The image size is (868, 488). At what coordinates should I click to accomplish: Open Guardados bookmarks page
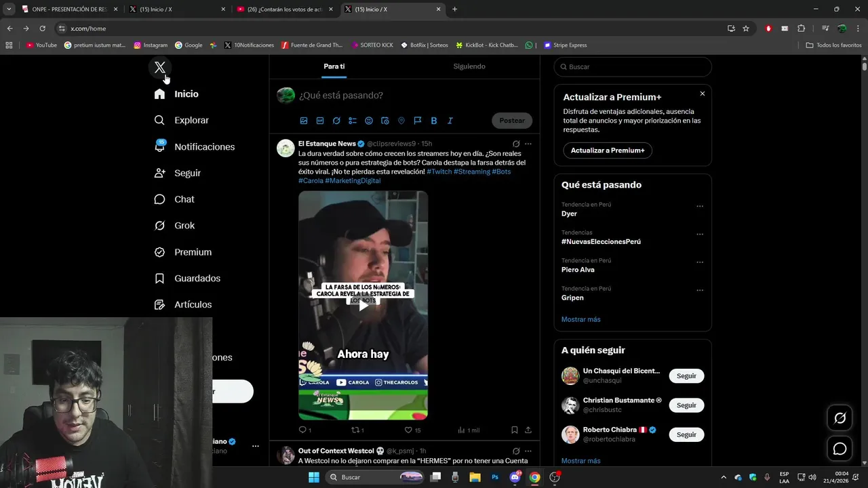[187, 279]
